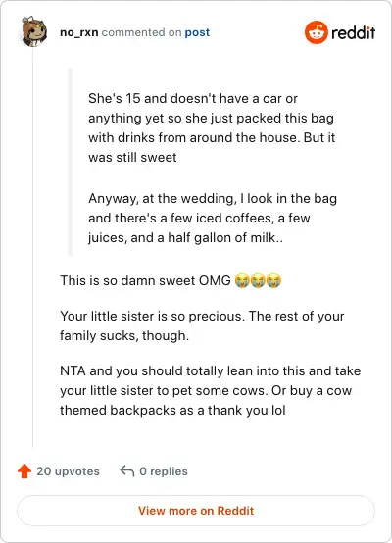Click the first crying emoji
Viewport: 392px width, 543px height.
[x=242, y=280]
